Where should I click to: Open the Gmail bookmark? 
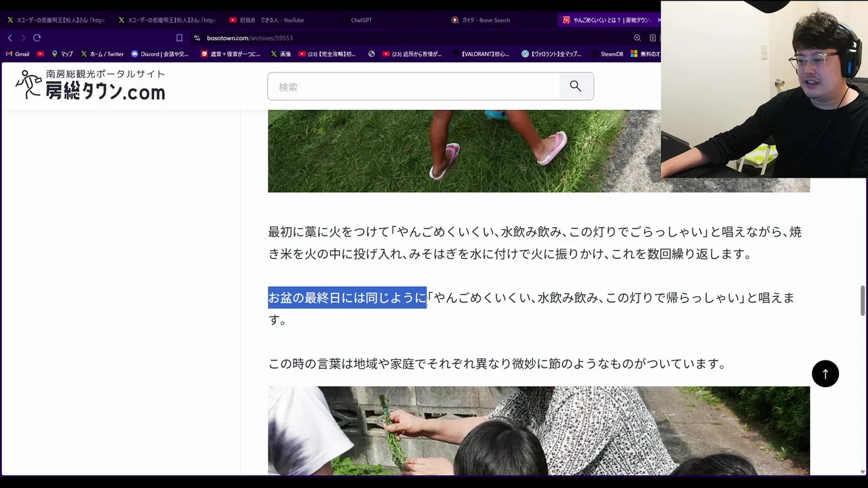point(18,54)
